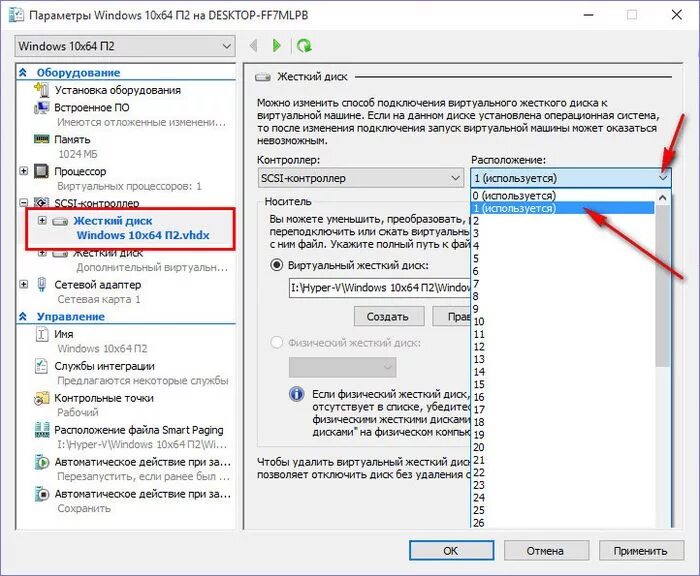This screenshot has height=576, width=700.
Task: Click the green refresh icon in toolbar
Action: 305,46
